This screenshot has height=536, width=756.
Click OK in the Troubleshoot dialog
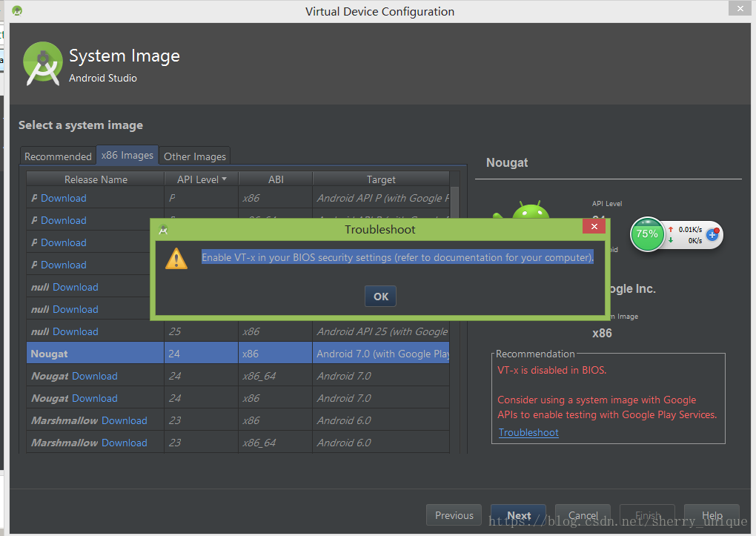(380, 297)
